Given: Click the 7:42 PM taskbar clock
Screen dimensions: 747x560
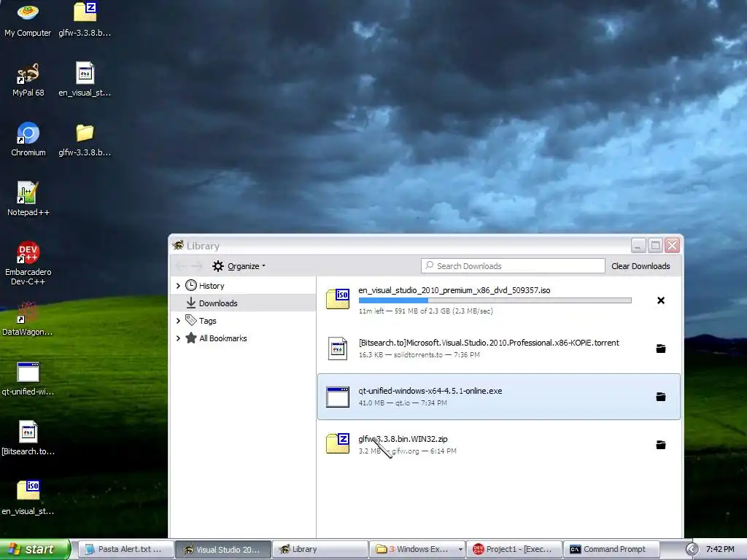Looking at the screenshot, I should (720, 550).
